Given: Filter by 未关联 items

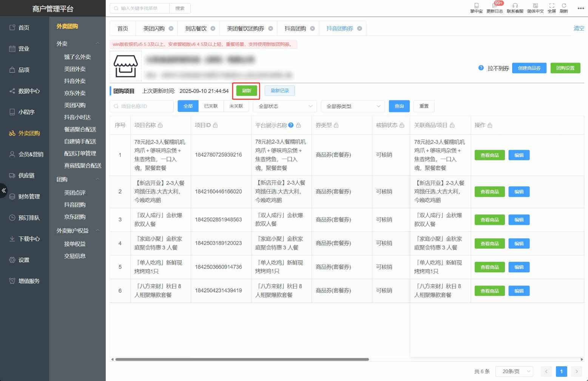Looking at the screenshot, I should click(236, 106).
